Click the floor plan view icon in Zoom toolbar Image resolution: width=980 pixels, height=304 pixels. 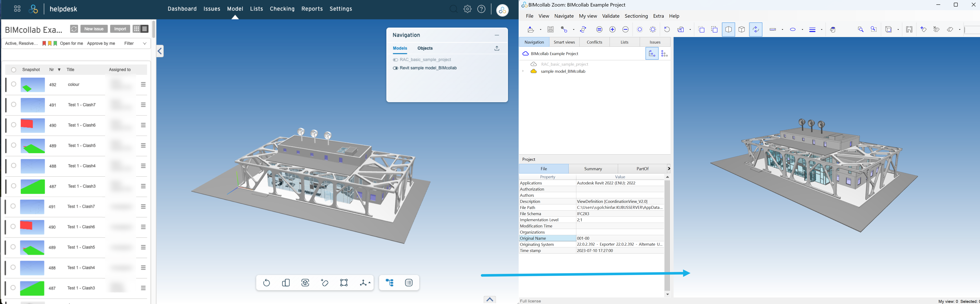pos(909,29)
